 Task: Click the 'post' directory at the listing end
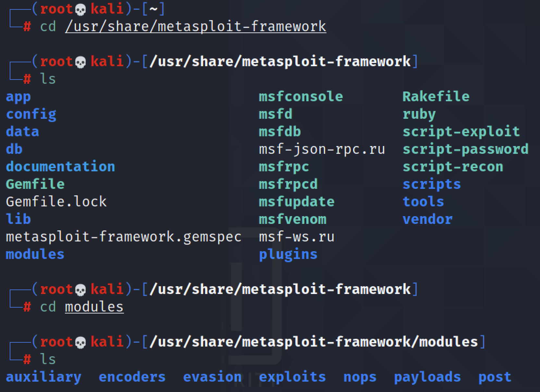[x=495, y=377]
